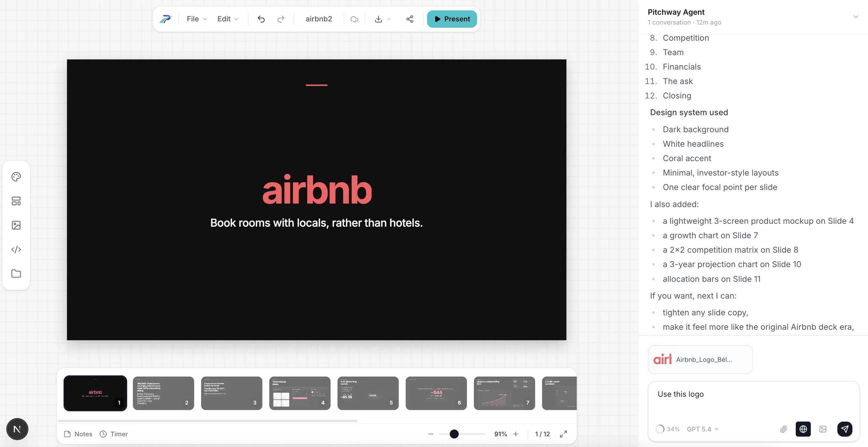Toggle web search with the globe icon
Screen dimensions: 868x447
[803, 429]
